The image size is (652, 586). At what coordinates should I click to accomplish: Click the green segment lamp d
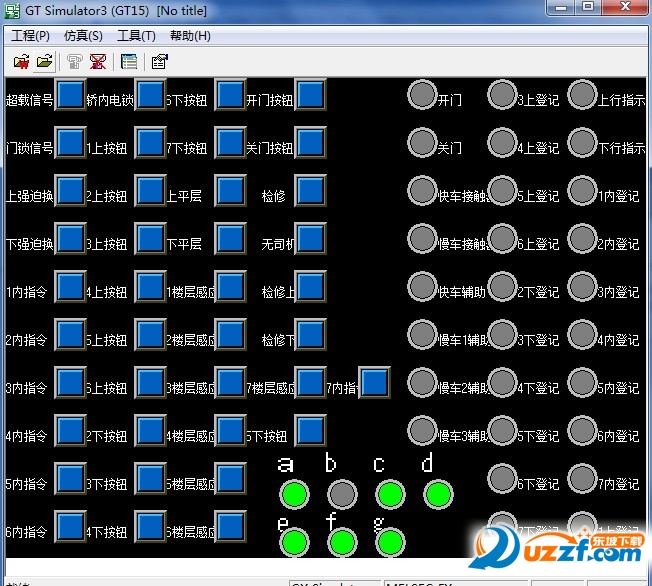click(x=438, y=495)
